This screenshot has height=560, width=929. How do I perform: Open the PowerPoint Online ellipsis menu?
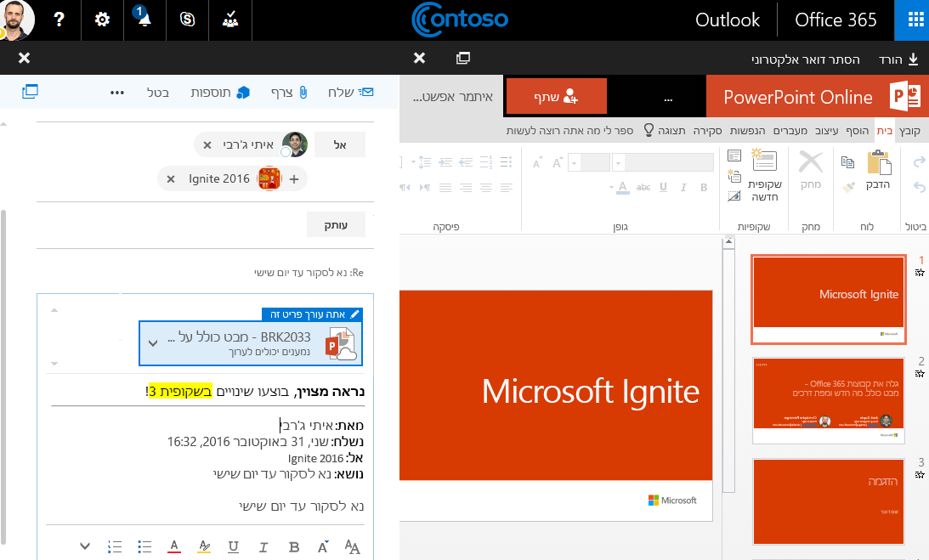pyautogui.click(x=668, y=99)
